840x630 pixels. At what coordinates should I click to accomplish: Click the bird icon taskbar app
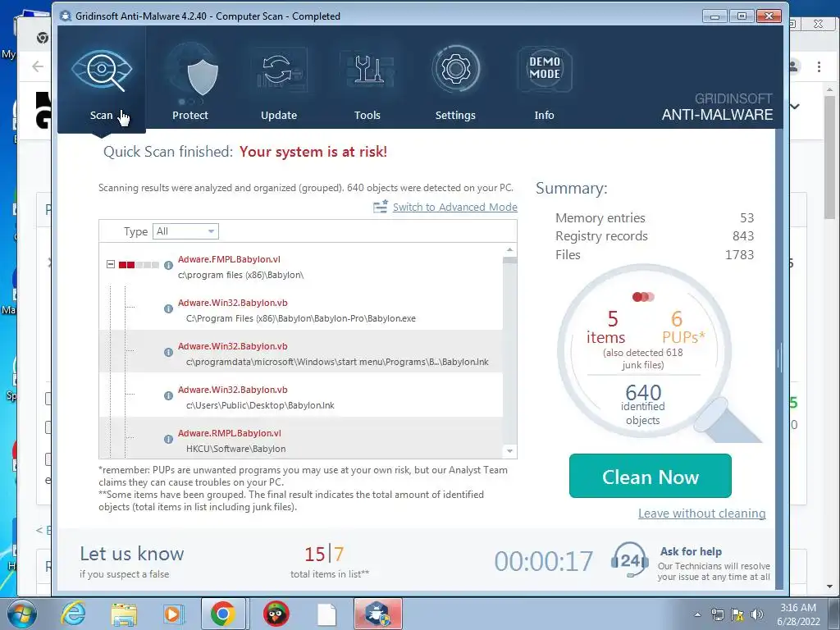click(276, 614)
